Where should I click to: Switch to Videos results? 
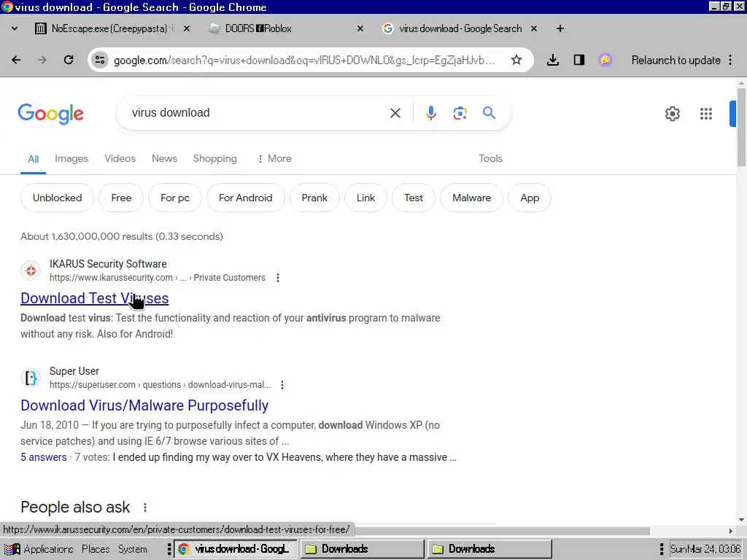click(x=120, y=158)
